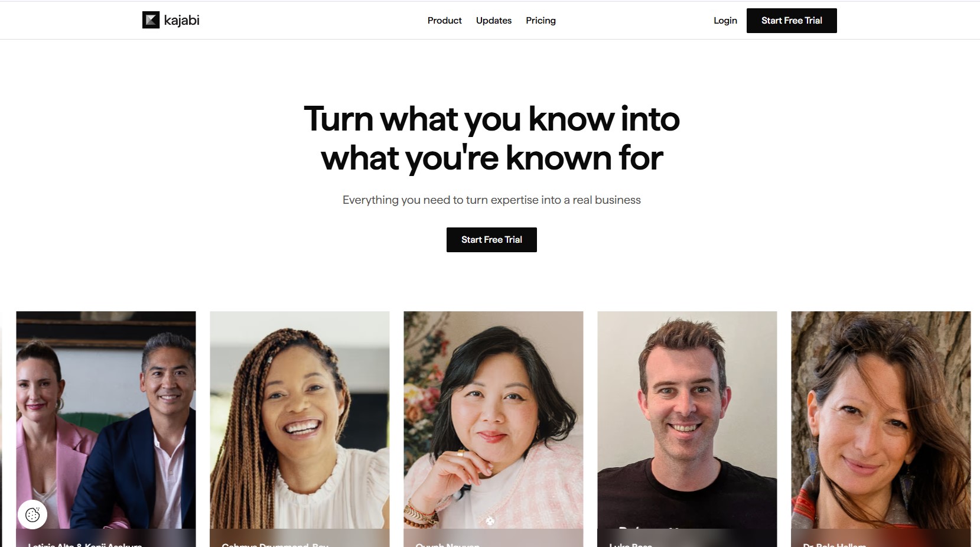Click the Login link
This screenshot has width=980, height=547.
pyautogui.click(x=725, y=21)
